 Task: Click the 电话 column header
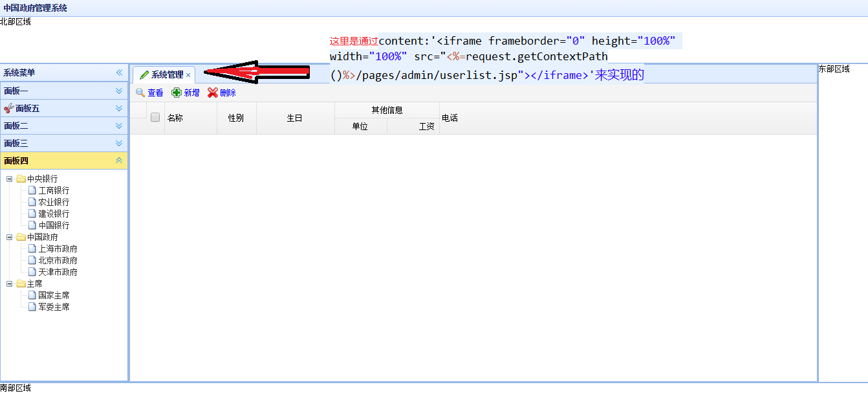click(450, 118)
